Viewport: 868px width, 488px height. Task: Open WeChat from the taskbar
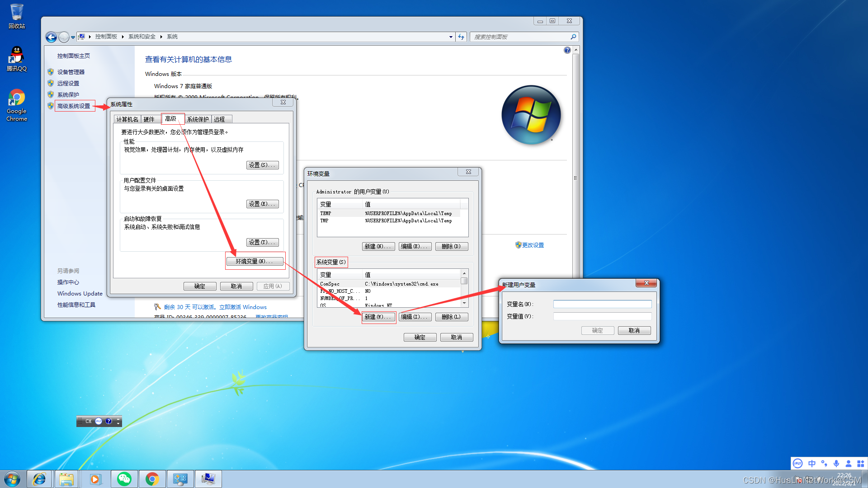click(124, 479)
